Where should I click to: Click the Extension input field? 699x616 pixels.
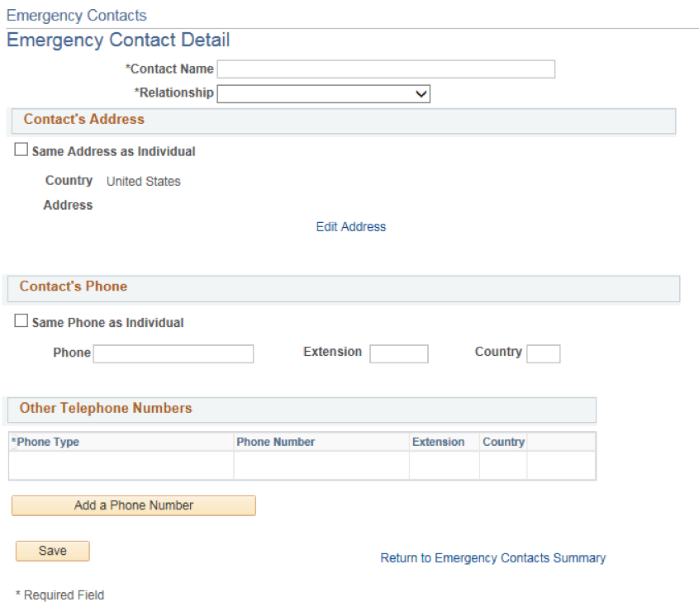[399, 353]
